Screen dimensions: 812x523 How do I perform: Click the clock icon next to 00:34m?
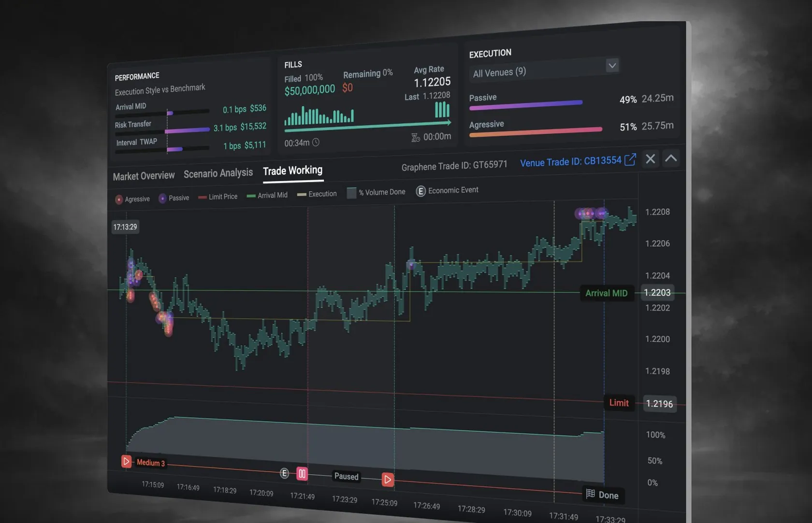pyautogui.click(x=316, y=142)
